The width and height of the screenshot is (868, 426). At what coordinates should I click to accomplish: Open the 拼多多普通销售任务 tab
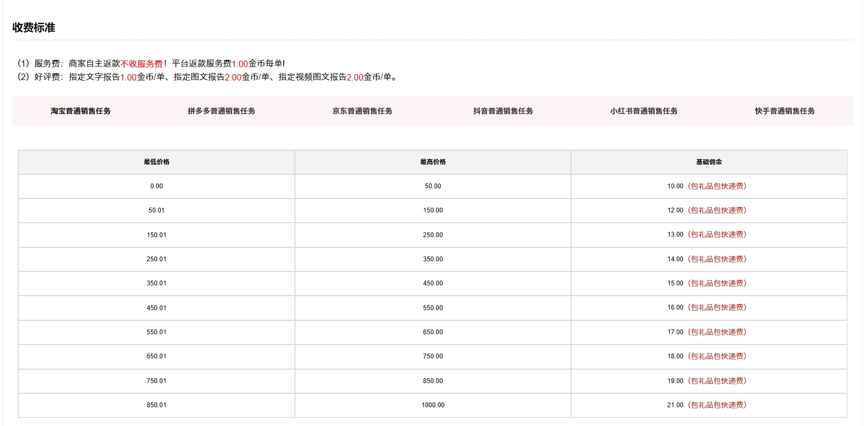click(221, 111)
